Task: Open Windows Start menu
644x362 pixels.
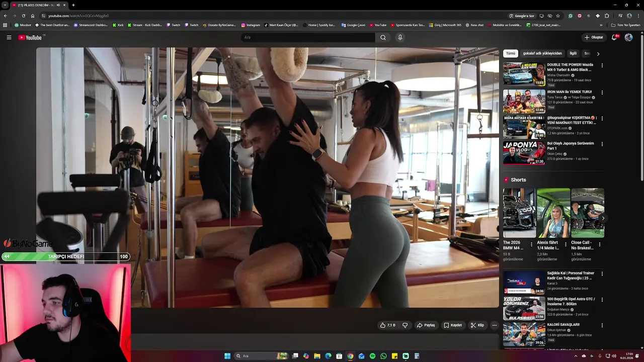Action: coord(227,356)
